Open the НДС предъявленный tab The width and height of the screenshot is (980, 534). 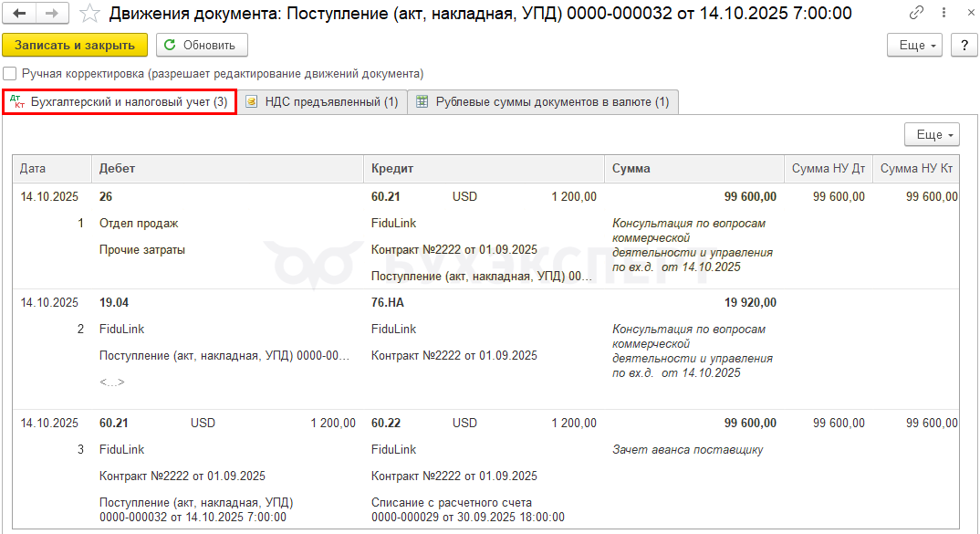(x=321, y=102)
